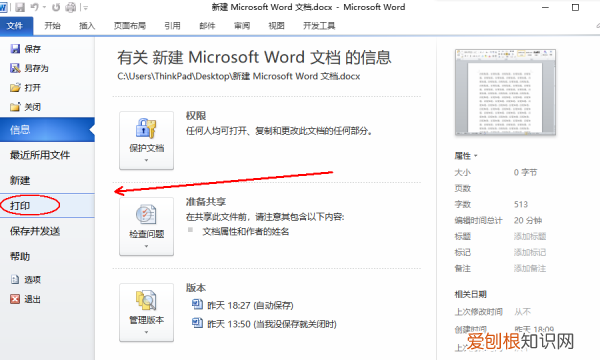This screenshot has width=600, height=360.
Task: Switch to the 开始 ribbon tab
Action: 52,26
